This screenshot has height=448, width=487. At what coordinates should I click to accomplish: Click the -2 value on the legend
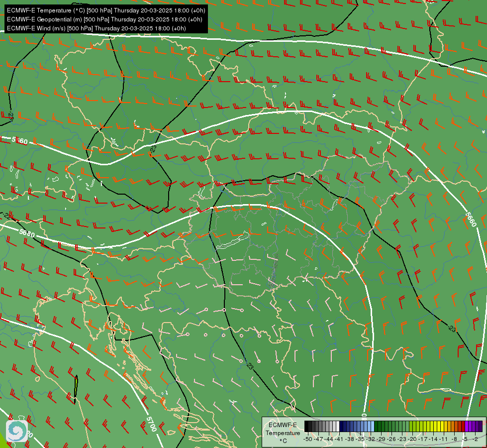pos(475,439)
